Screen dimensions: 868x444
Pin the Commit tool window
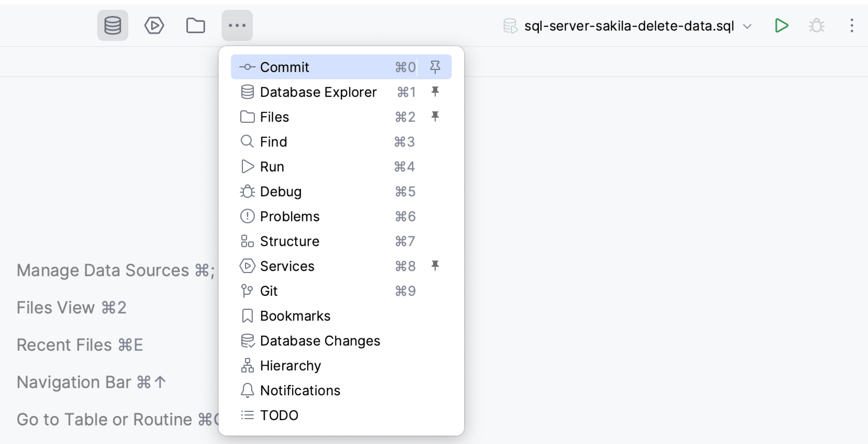[x=435, y=67]
